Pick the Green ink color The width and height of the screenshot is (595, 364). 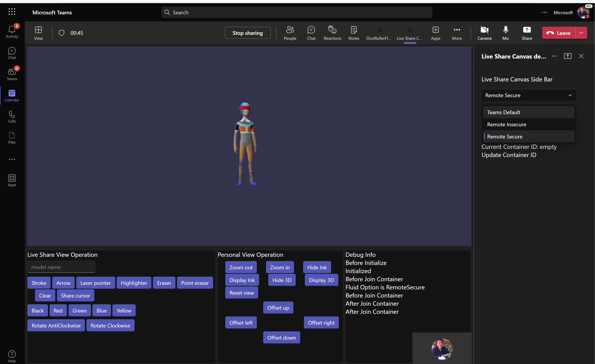point(80,311)
